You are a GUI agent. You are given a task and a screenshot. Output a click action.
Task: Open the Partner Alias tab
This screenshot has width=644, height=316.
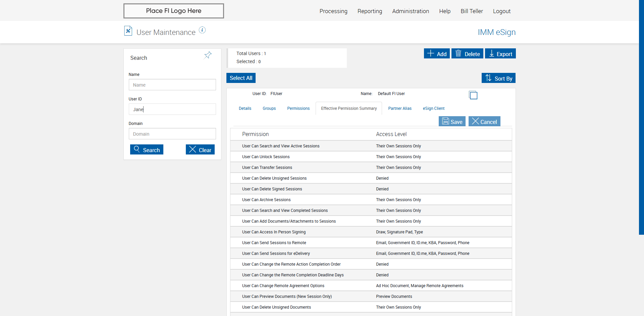pyautogui.click(x=400, y=108)
